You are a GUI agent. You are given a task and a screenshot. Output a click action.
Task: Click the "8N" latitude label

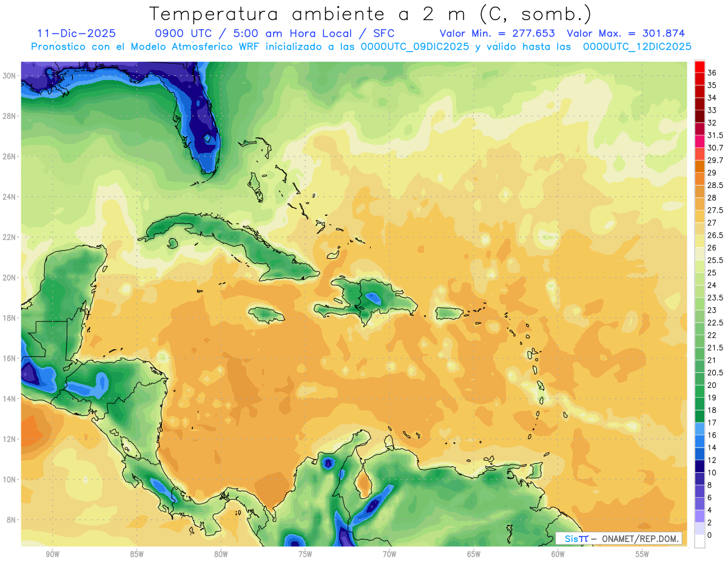click(12, 520)
